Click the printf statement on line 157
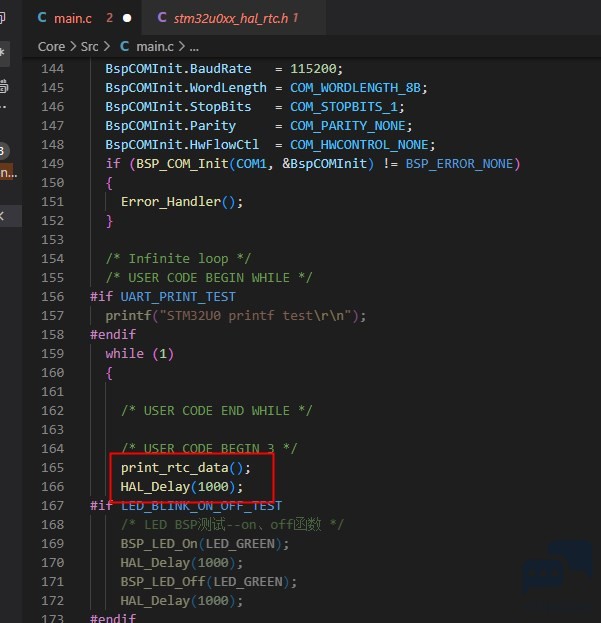The image size is (601, 623). pos(236,316)
